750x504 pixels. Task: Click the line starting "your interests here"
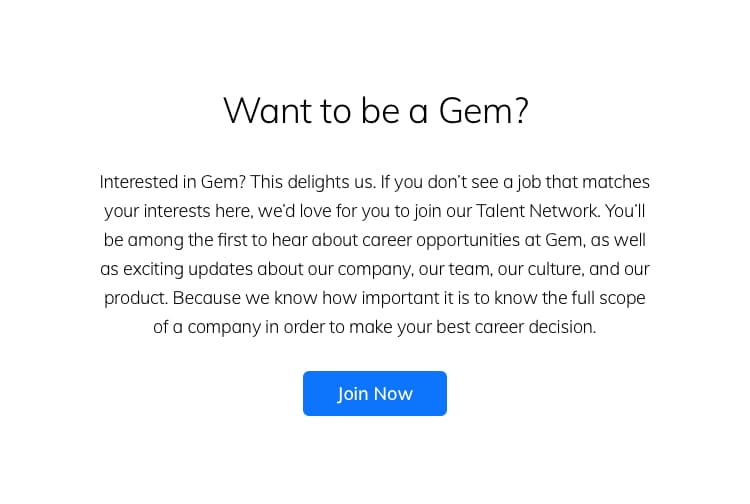coord(375,211)
